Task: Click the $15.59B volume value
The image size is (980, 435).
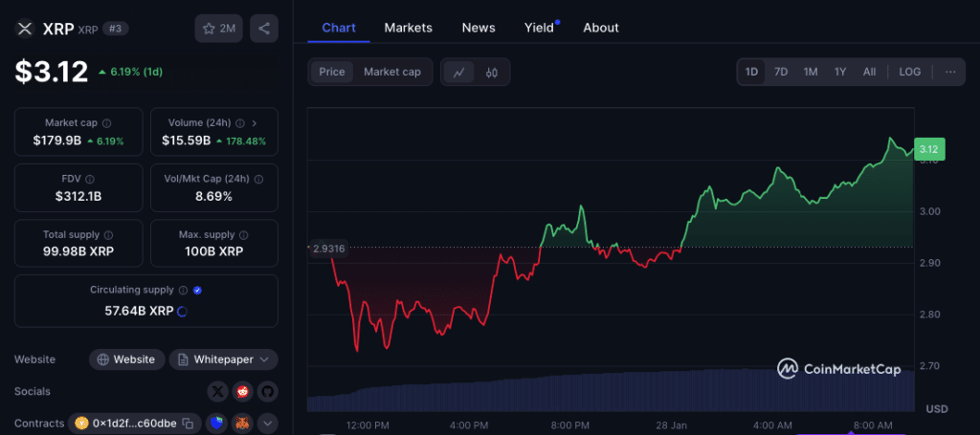Action: coord(187,141)
